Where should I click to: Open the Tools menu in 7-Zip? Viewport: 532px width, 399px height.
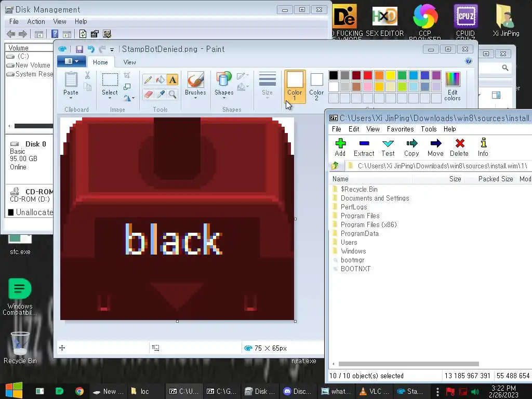(x=429, y=129)
